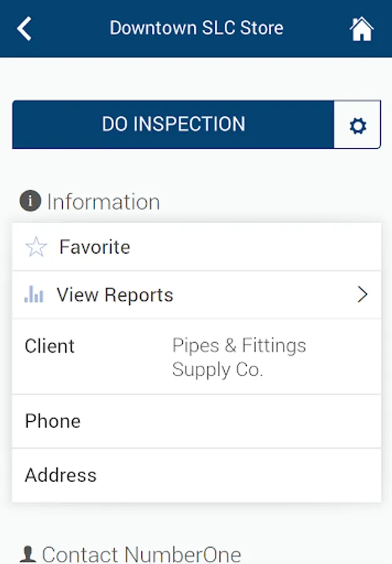The image size is (392, 564).
Task: Tap the Home icon in the header
Action: 361,29
